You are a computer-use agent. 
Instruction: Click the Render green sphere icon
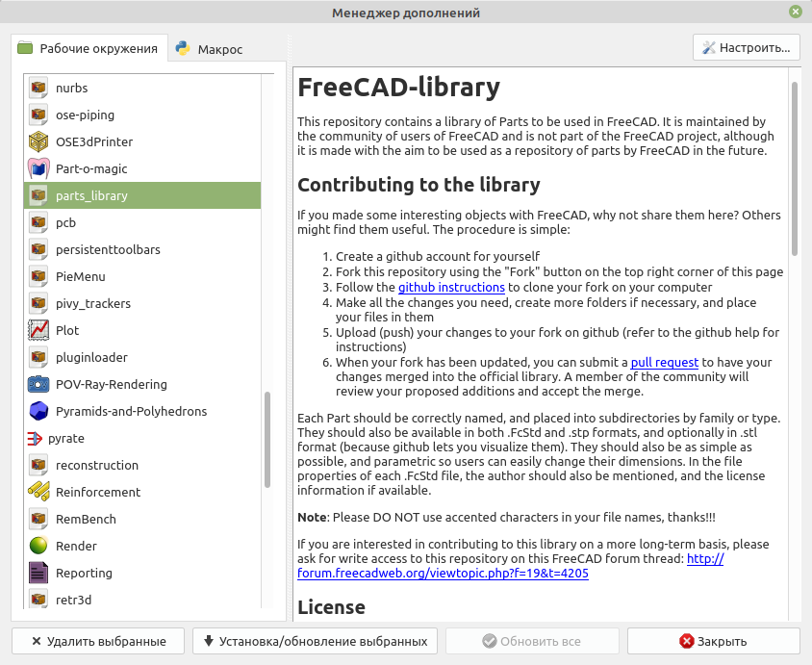click(x=38, y=546)
